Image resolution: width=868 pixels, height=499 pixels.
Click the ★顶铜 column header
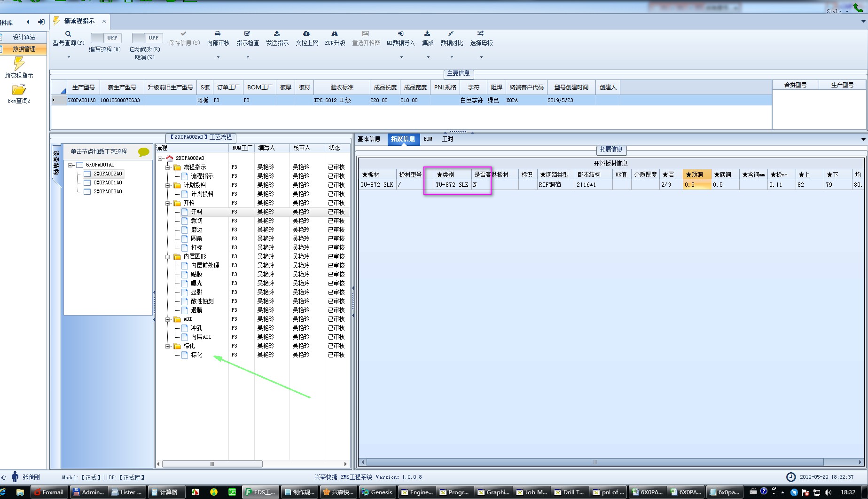697,174
